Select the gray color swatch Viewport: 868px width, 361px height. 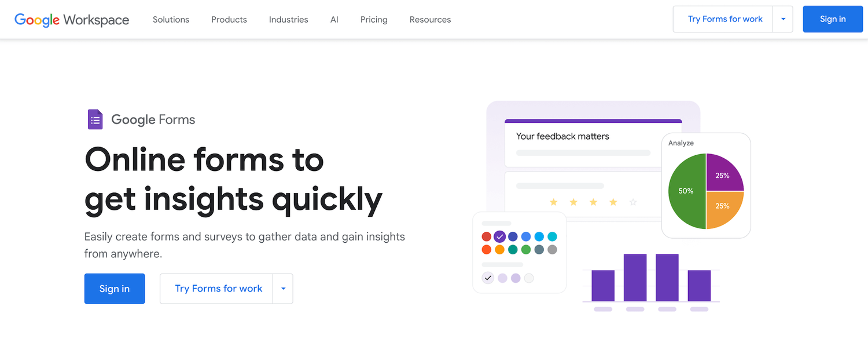(552, 250)
